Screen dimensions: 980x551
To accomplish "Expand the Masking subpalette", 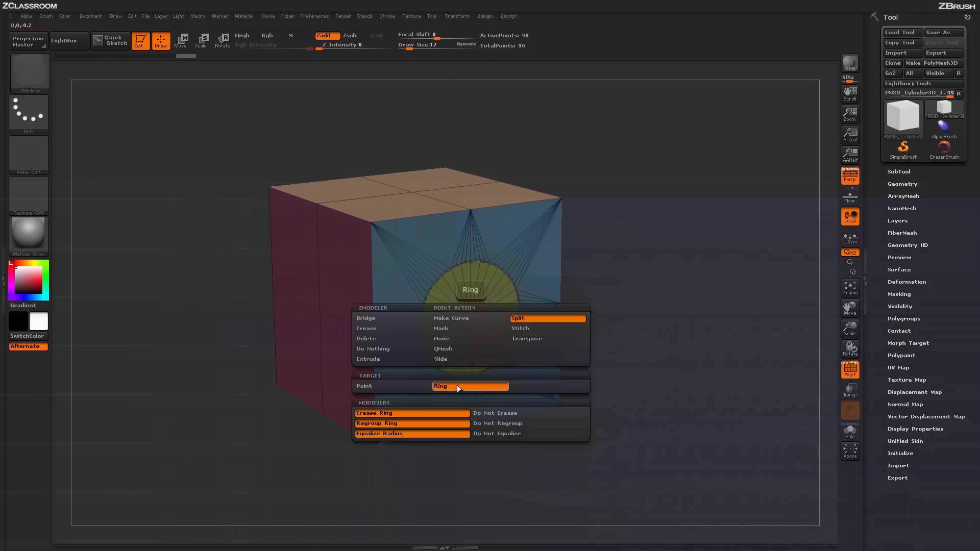I will [899, 294].
